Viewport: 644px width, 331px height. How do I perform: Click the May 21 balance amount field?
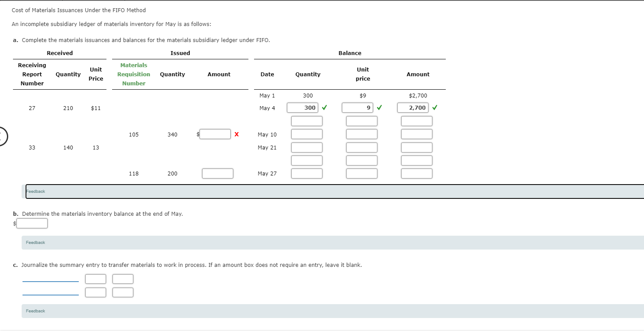[417, 147]
